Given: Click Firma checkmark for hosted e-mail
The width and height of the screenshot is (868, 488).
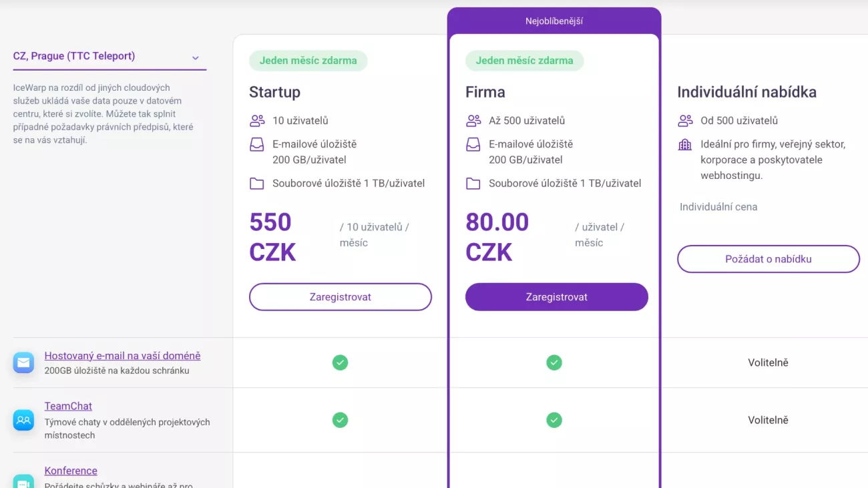Looking at the screenshot, I should coord(554,362).
